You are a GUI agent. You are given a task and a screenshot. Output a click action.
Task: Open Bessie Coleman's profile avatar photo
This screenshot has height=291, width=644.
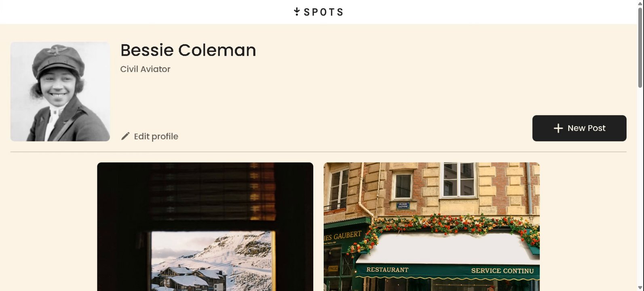[60, 91]
